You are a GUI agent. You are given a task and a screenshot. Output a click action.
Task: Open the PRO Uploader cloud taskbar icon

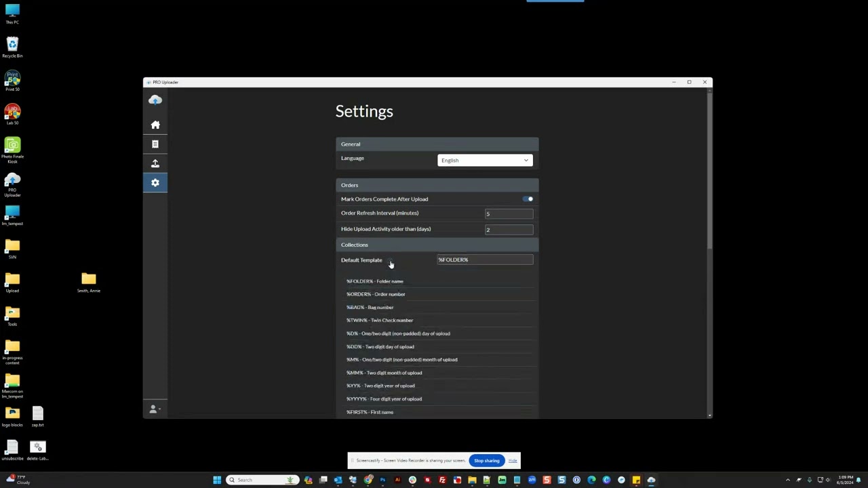(x=651, y=480)
